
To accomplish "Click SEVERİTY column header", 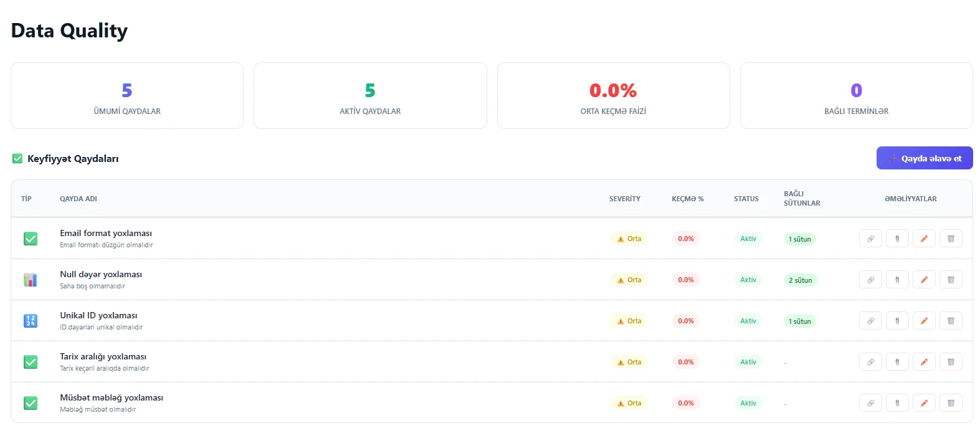I will point(625,199).
